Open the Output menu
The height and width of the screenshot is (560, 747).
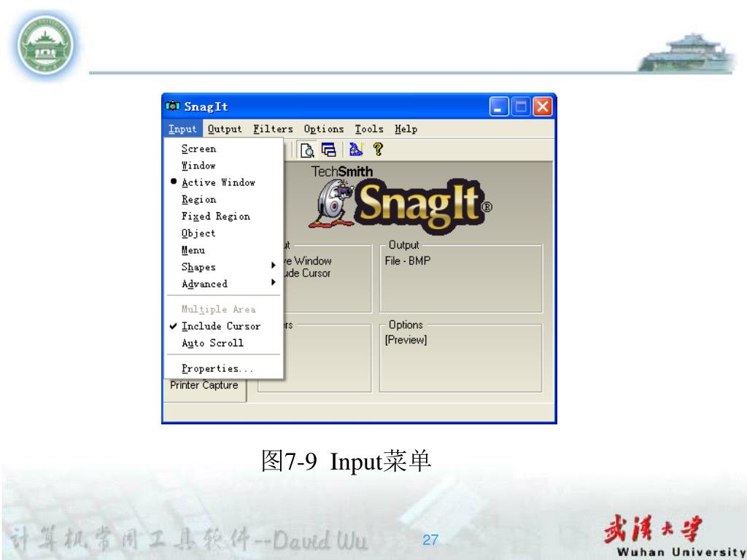coord(225,129)
